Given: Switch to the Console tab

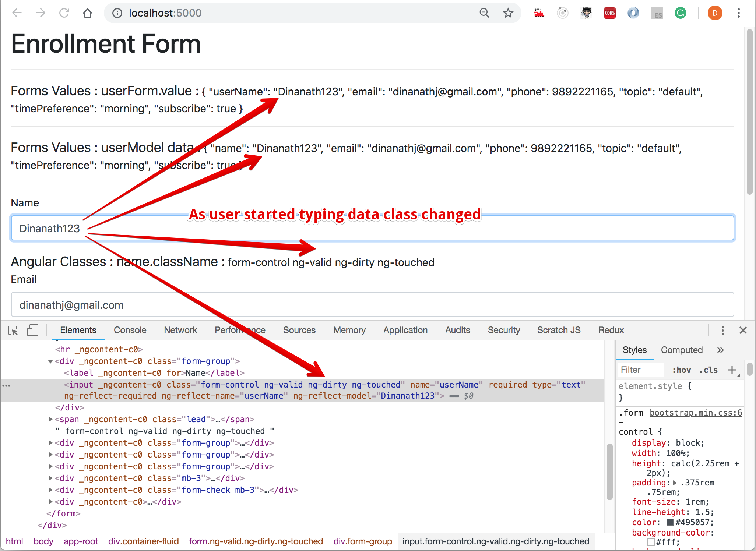Looking at the screenshot, I should click(x=130, y=330).
